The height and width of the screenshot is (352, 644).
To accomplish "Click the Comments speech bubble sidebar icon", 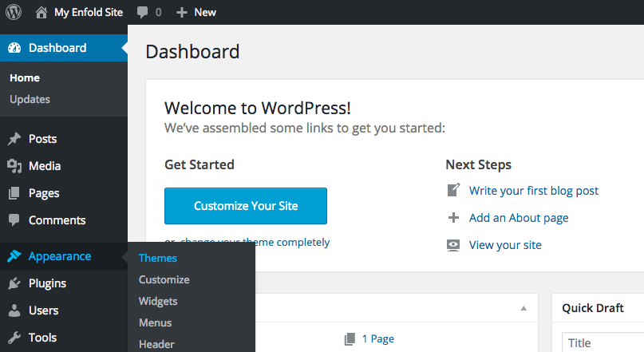I will 14,220.
